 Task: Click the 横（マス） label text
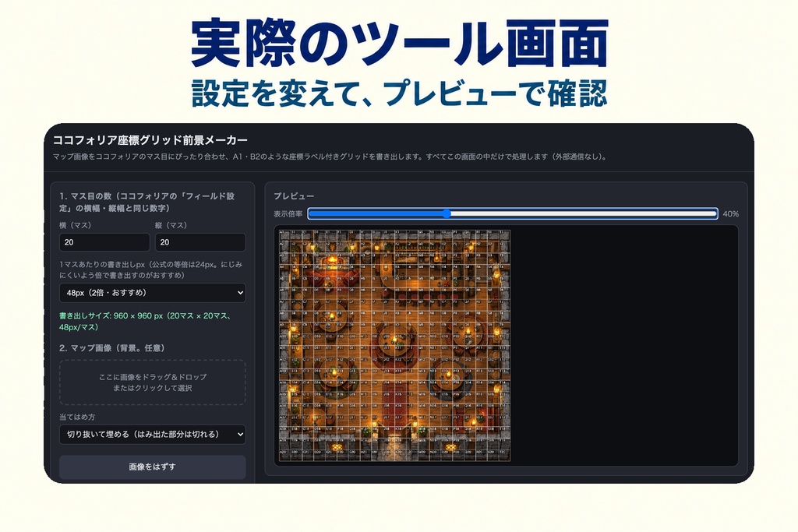tap(76, 225)
